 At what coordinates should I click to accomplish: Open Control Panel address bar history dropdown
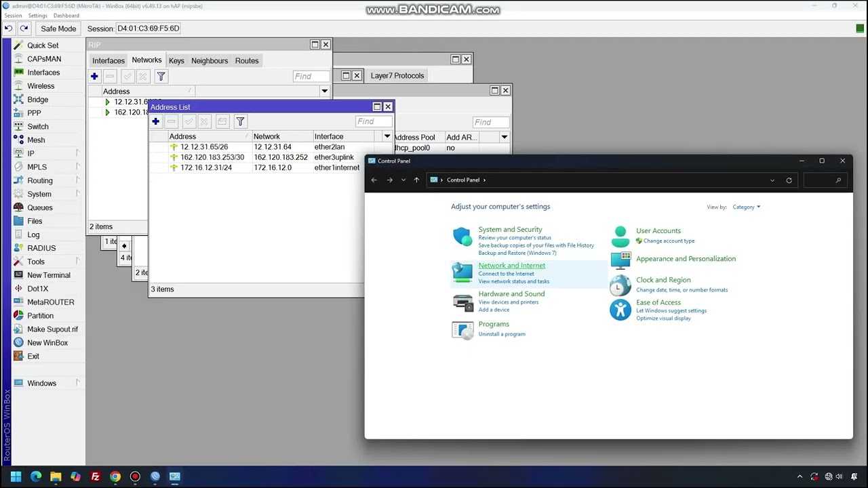pyautogui.click(x=772, y=180)
